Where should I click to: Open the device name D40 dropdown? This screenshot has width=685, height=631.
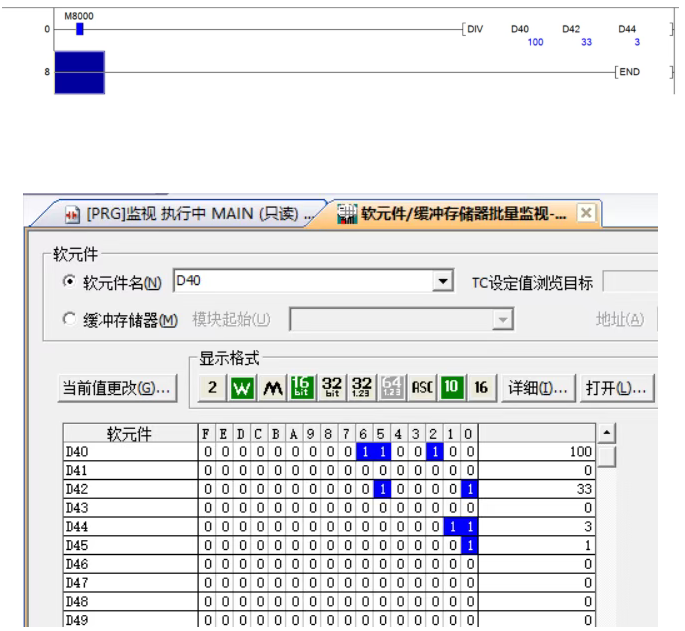tap(443, 283)
